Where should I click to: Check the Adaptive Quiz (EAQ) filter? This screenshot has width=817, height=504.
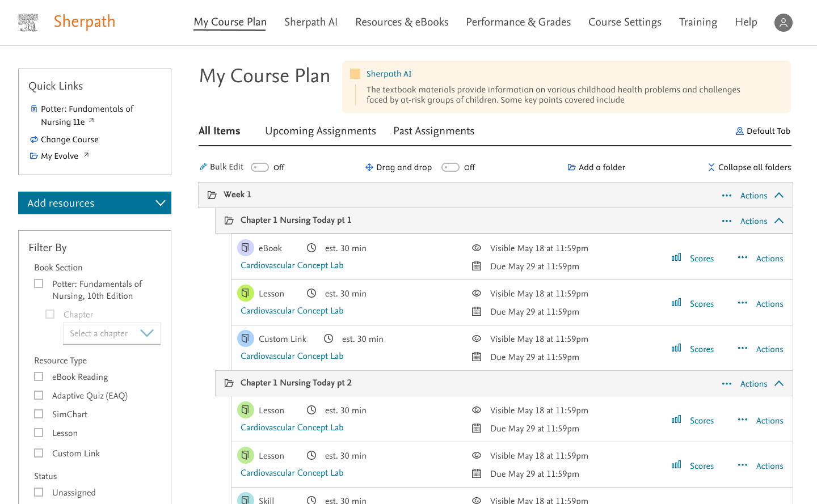point(39,395)
